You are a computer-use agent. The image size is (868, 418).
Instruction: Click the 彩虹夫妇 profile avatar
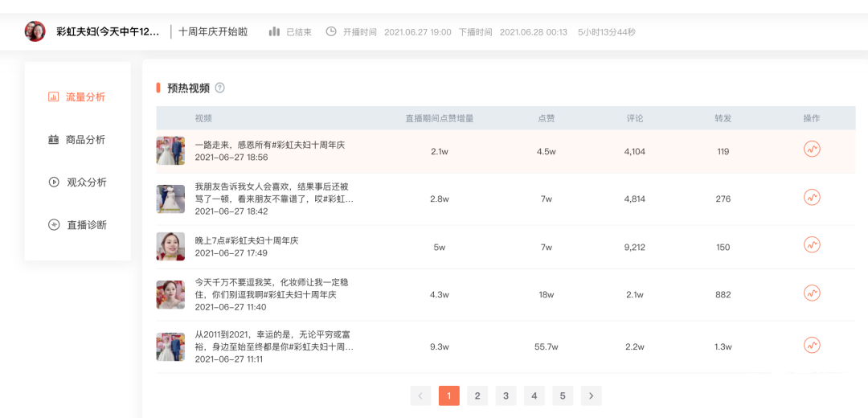[35, 31]
